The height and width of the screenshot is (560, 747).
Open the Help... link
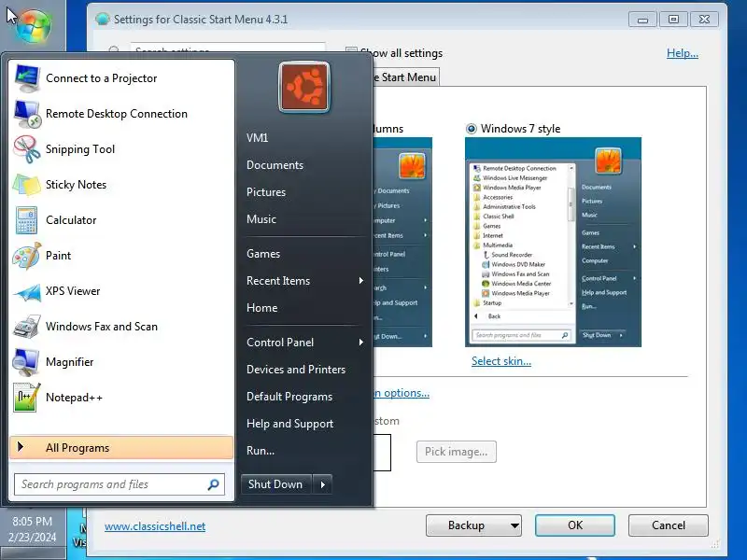click(683, 53)
